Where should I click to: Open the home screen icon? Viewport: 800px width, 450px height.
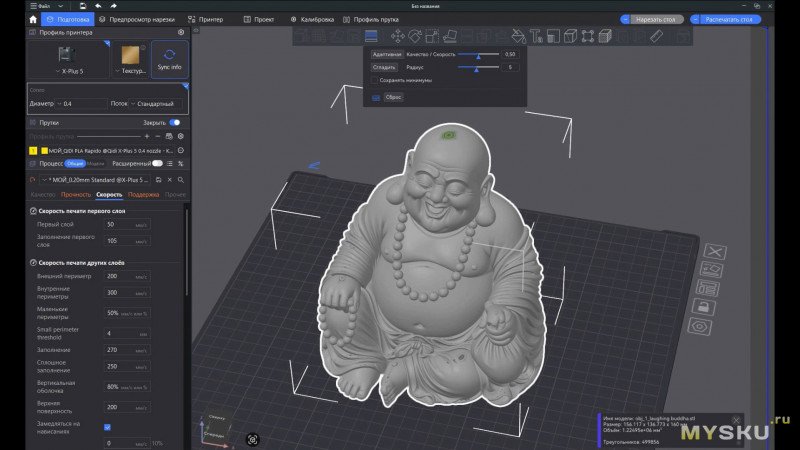tap(33, 19)
